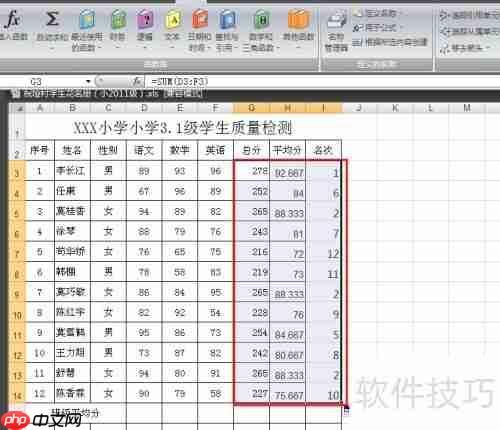Select the rank cell showing 10
500x430 pixels.
point(323,394)
